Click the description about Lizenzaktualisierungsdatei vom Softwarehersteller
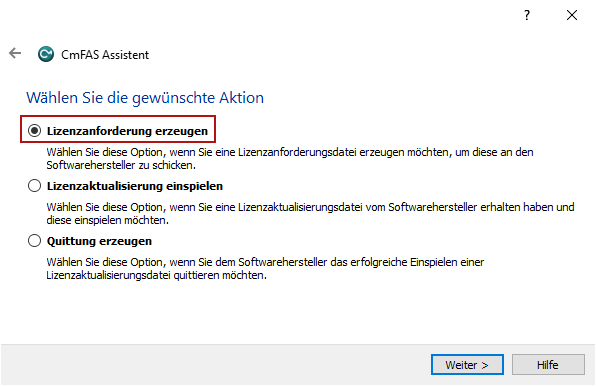This screenshot has width=596, height=386. tap(310, 214)
